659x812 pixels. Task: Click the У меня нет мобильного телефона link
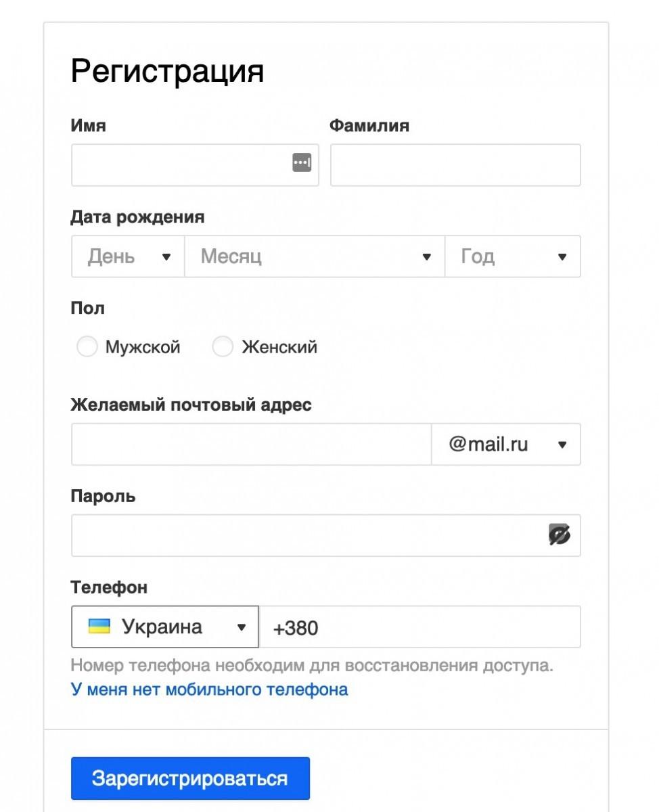tap(209, 690)
